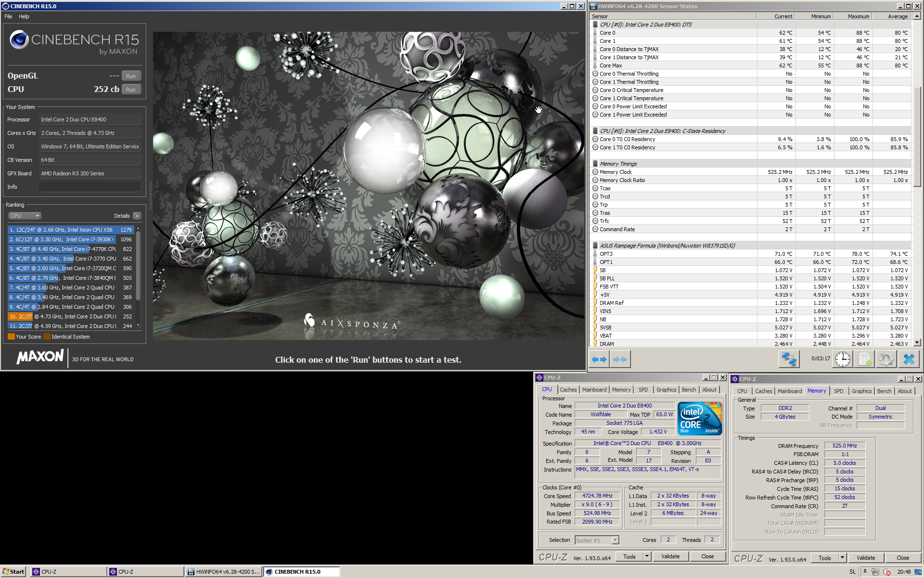Open Graphics tab in right CPU-Z window
Image resolution: width=924 pixels, height=578 pixels.
[861, 391]
